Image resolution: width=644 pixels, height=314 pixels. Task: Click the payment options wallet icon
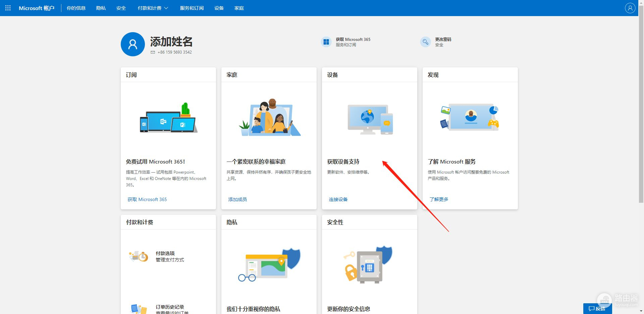(139, 256)
